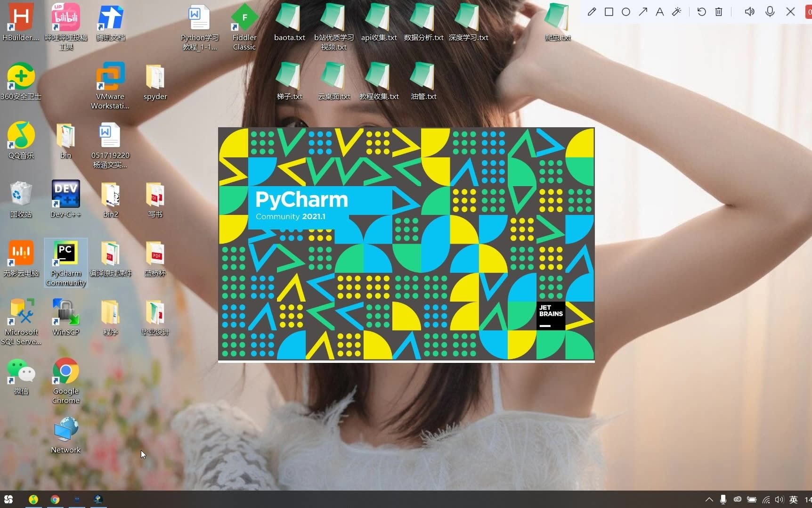Select the Google Chrome desktop shortcut
812x508 pixels.
point(65,381)
